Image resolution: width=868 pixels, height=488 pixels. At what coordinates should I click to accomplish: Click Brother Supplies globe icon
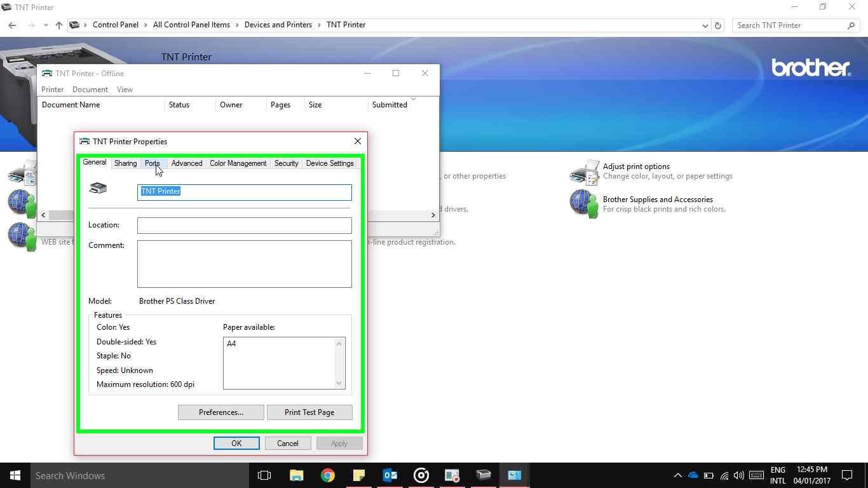click(585, 204)
